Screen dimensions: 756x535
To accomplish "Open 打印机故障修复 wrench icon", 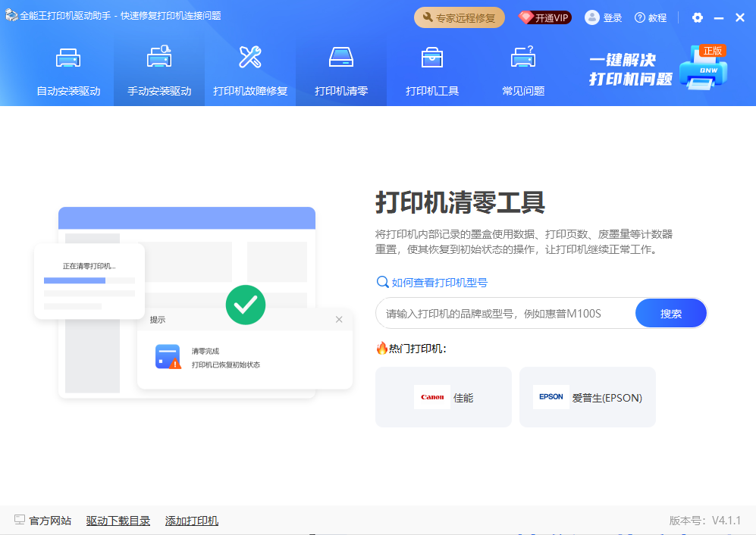I will (250, 58).
